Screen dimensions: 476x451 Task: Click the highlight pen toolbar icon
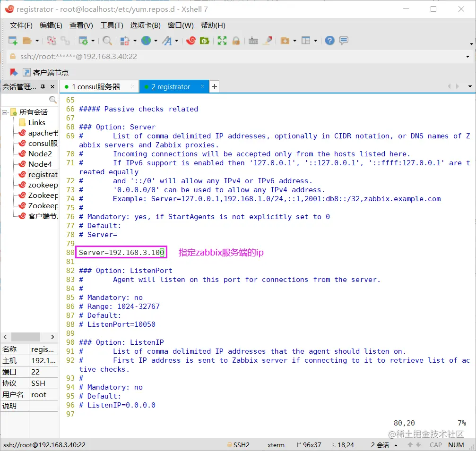click(268, 40)
